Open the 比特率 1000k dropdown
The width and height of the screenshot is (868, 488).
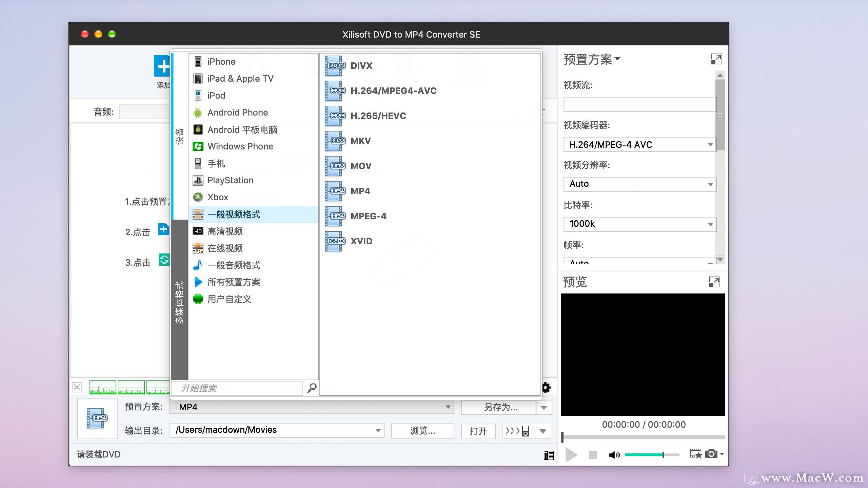(x=639, y=224)
